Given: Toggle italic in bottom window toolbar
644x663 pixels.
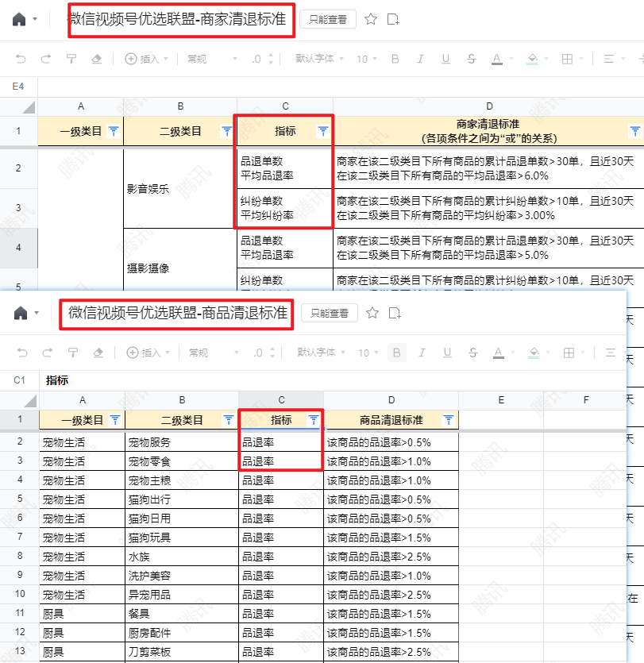Looking at the screenshot, I should tap(422, 353).
